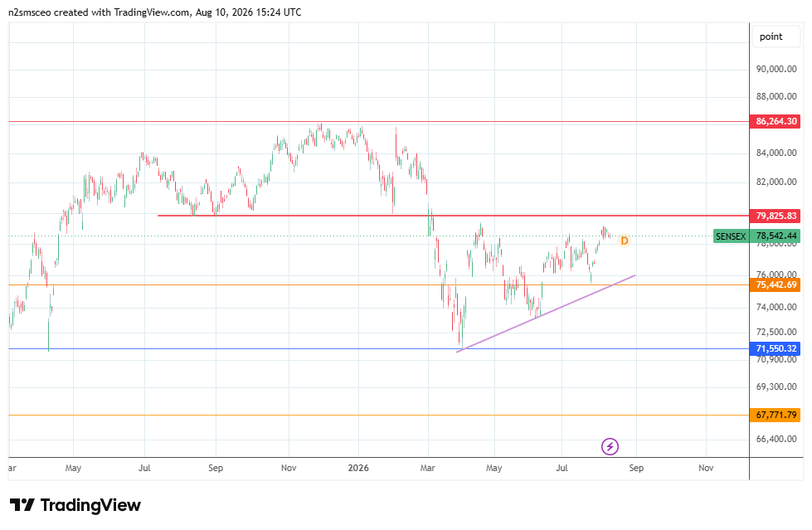
Task: Click the purple lightning bolt event icon
Action: tap(610, 446)
